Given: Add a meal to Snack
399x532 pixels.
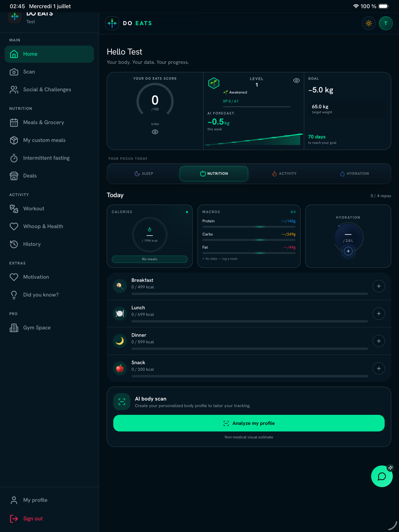Looking at the screenshot, I should point(379,369).
